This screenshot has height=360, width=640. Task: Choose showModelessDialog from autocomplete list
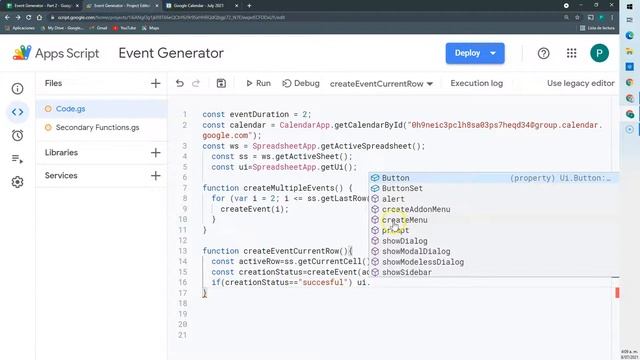(494, 262)
